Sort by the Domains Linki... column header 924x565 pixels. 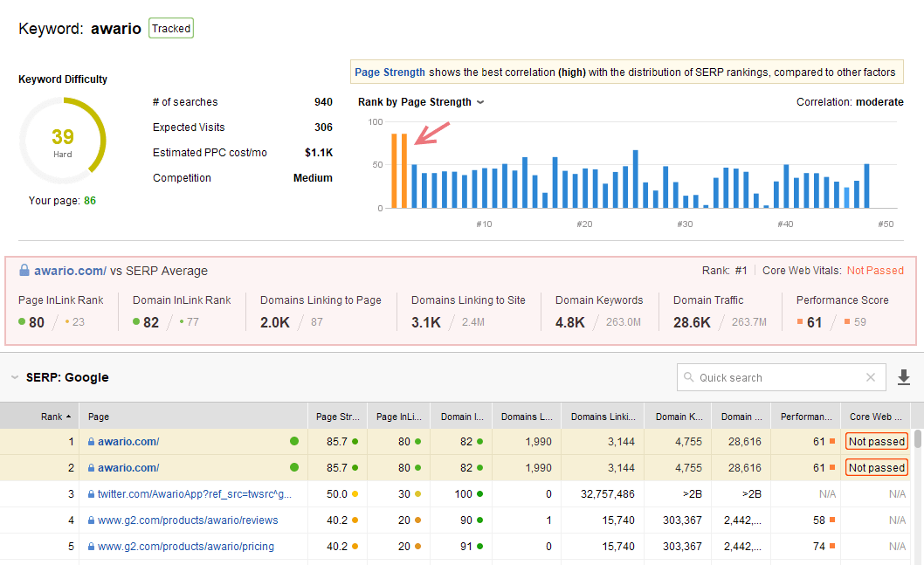[x=603, y=417]
